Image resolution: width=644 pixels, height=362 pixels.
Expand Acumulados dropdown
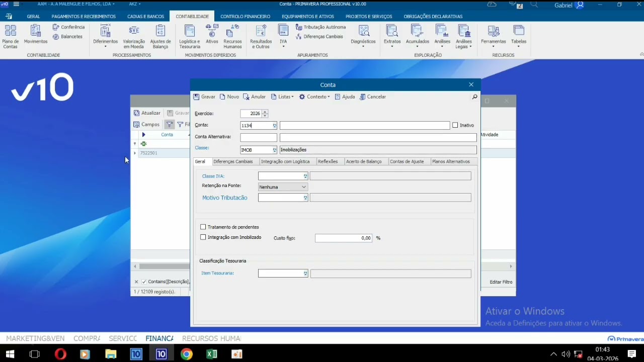click(x=417, y=47)
